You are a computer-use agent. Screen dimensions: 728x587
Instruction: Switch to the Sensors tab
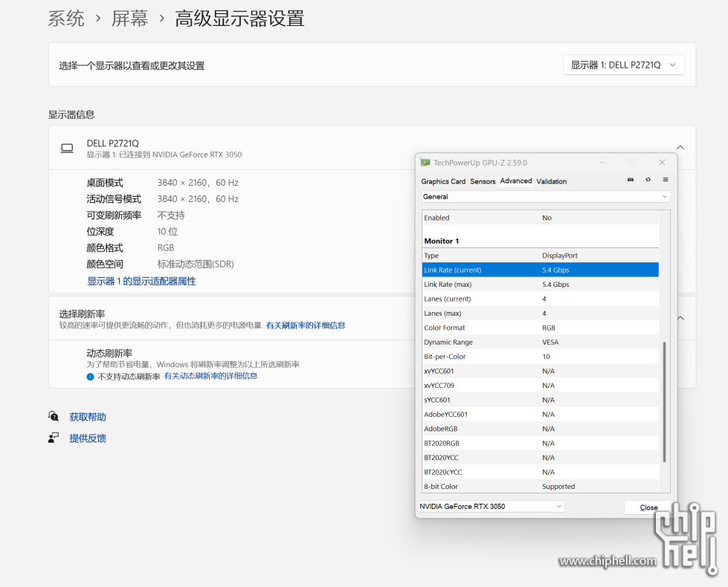tap(483, 181)
